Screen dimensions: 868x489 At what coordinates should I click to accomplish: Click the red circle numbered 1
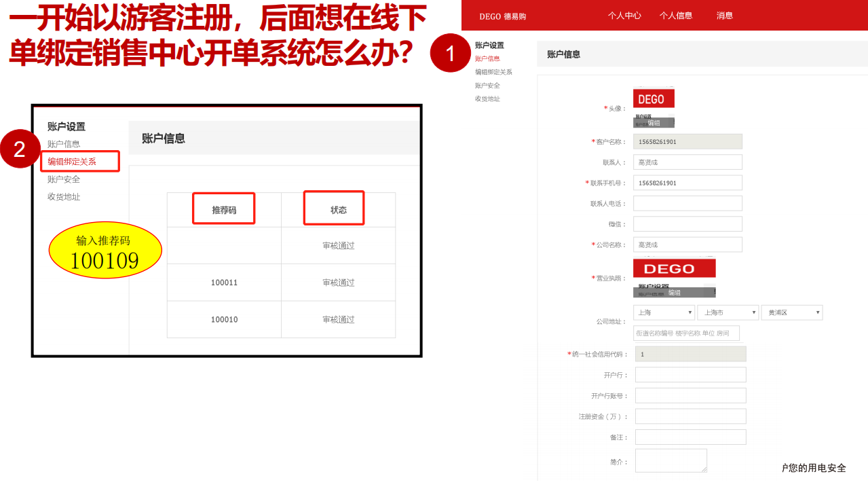coord(451,52)
